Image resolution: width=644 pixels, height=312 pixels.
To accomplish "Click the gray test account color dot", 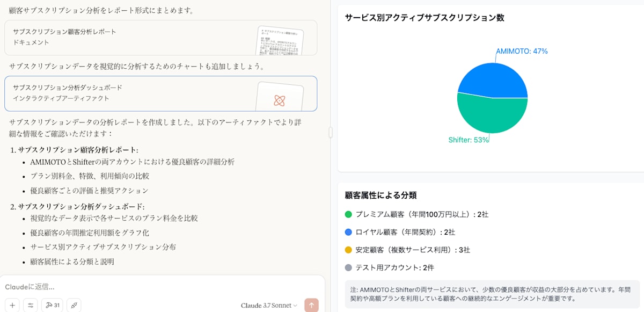I will click(x=349, y=267).
